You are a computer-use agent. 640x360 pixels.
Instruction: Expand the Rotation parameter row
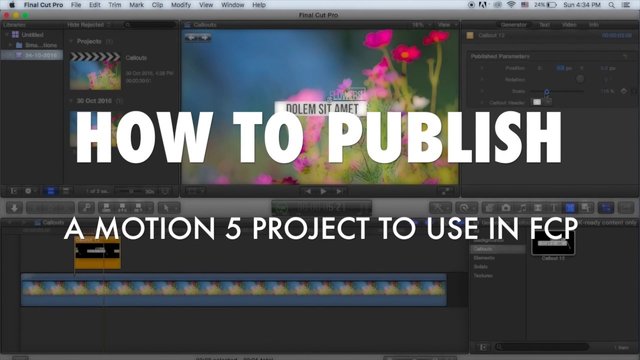[482, 80]
